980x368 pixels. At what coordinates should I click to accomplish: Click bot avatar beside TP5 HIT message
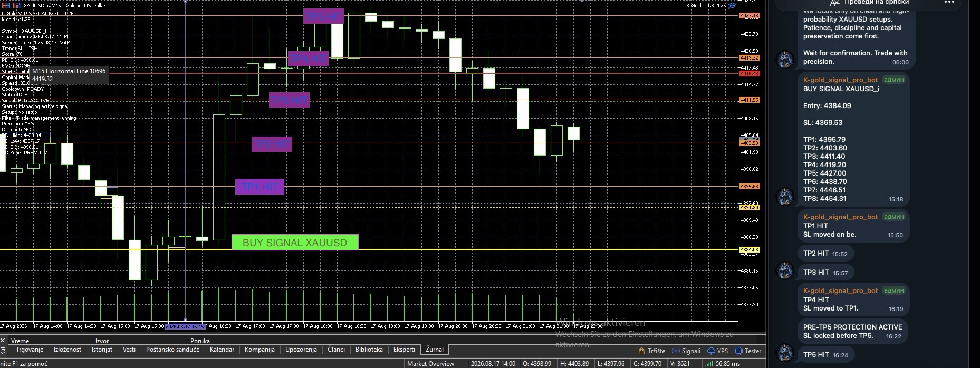[785, 352]
